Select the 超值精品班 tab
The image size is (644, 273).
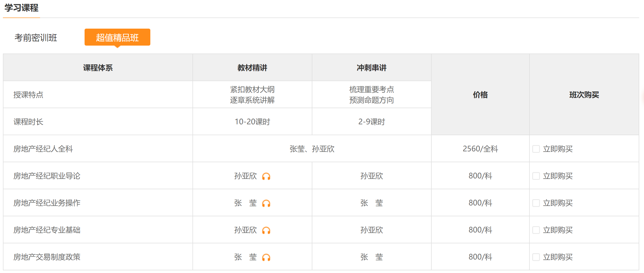tap(117, 37)
